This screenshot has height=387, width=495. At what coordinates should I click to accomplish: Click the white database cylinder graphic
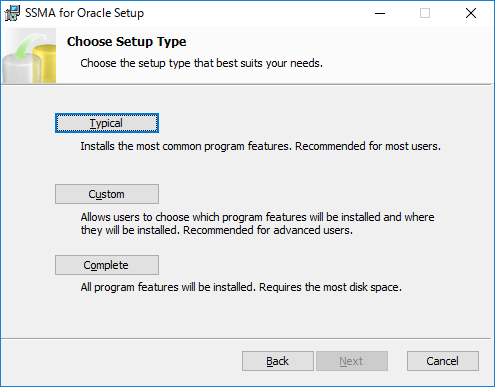[x=18, y=70]
